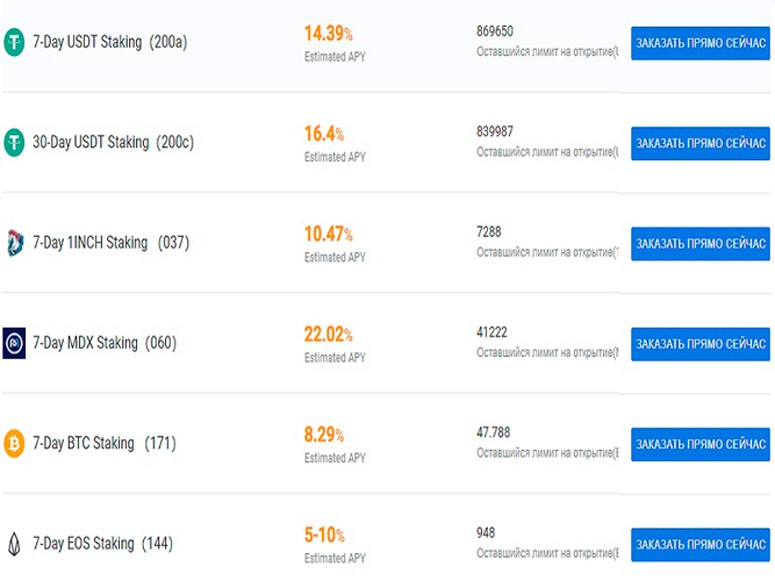Open the 7-Day EOS Staking (144) product
Viewport: 775px width, 581px height.
click(x=102, y=543)
